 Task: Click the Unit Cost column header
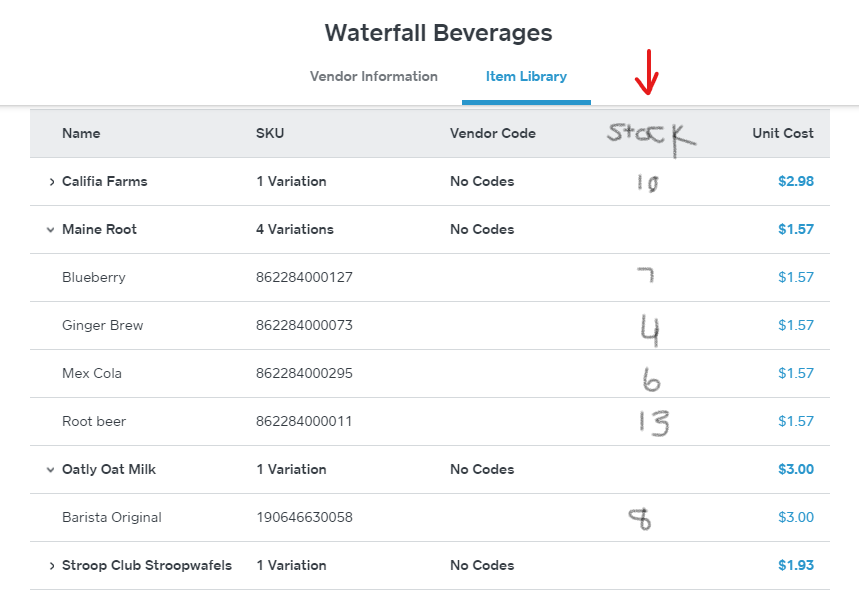pyautogui.click(x=782, y=134)
